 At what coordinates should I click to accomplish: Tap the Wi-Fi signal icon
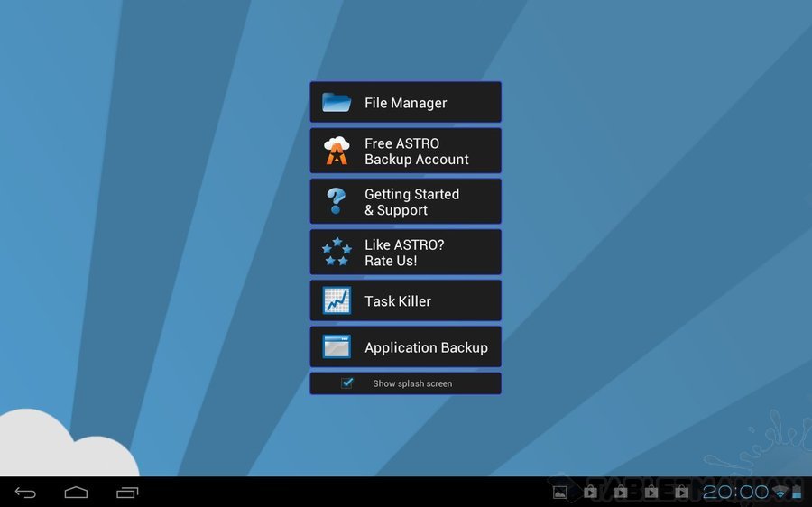(x=780, y=493)
